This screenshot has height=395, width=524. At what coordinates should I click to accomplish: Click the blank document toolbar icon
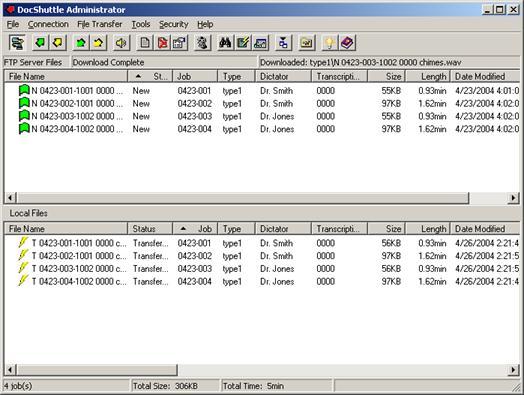point(145,43)
